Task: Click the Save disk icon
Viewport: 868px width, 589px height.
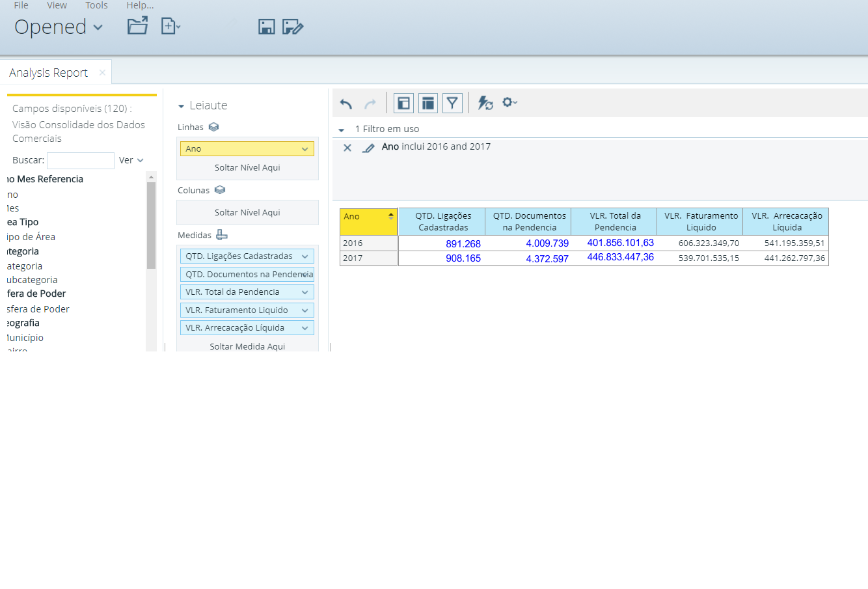Action: 267,27
